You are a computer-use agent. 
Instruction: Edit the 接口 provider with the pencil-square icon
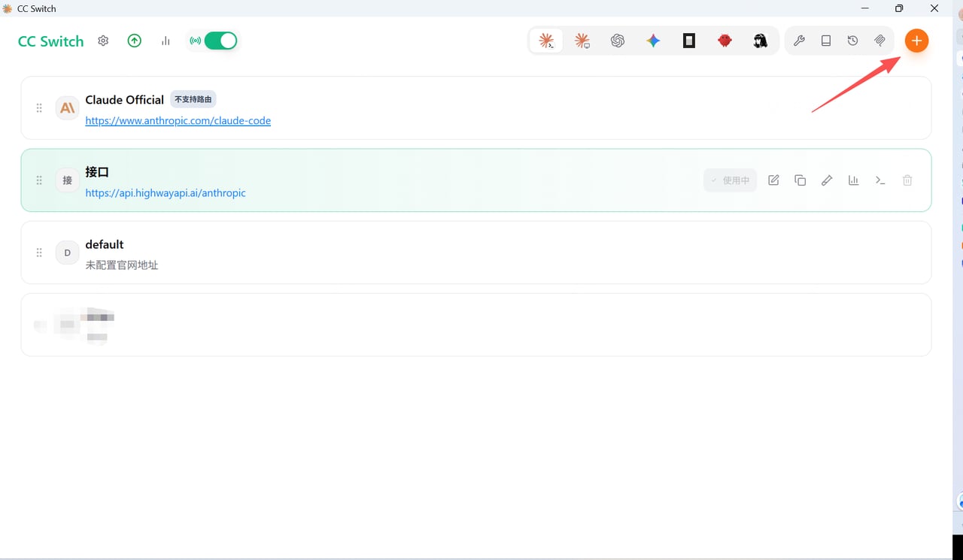click(x=773, y=180)
